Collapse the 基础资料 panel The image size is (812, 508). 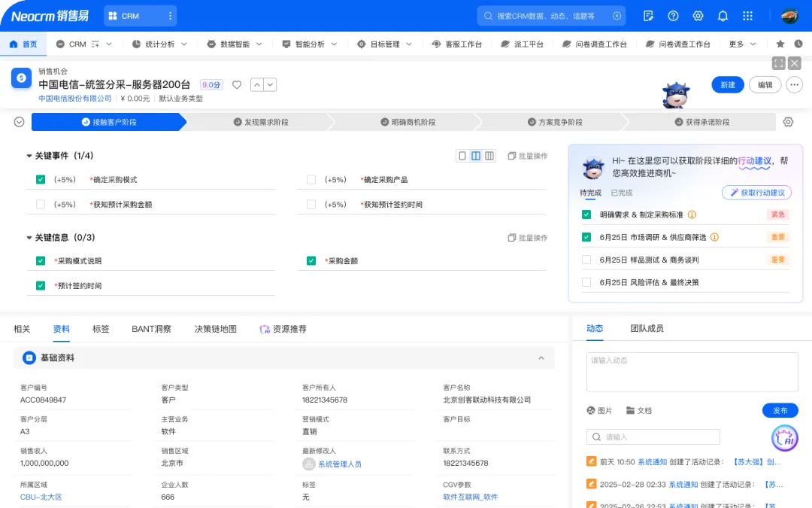tap(541, 358)
